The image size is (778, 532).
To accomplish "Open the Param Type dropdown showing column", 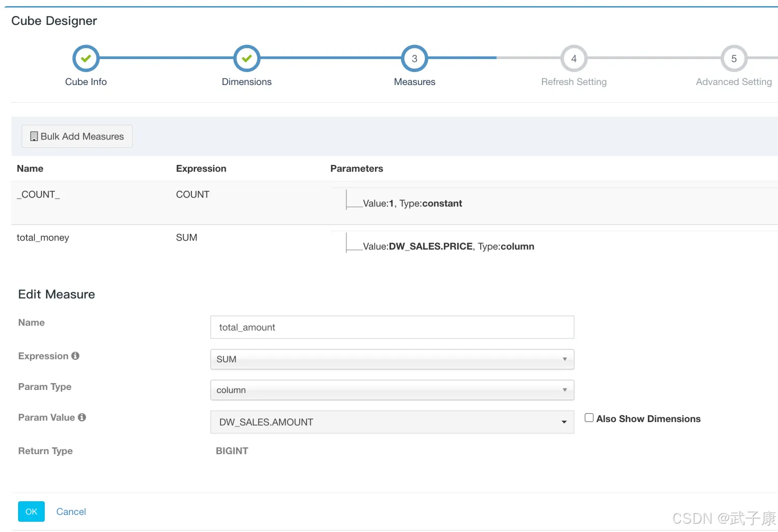I will point(392,390).
